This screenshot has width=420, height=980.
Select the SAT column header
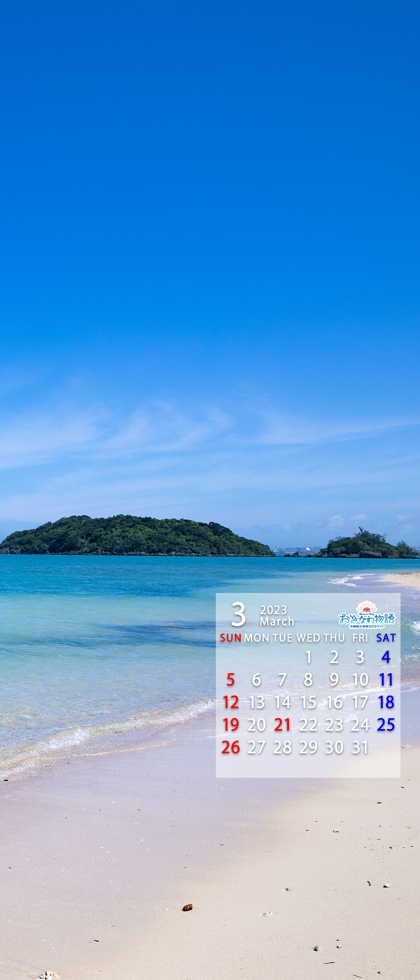point(386,638)
